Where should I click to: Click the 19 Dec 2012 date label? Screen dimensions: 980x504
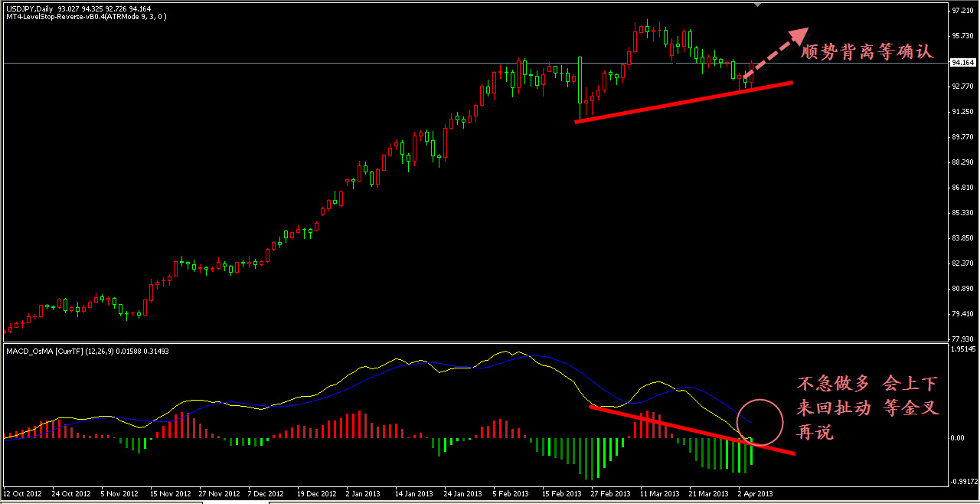[316, 494]
